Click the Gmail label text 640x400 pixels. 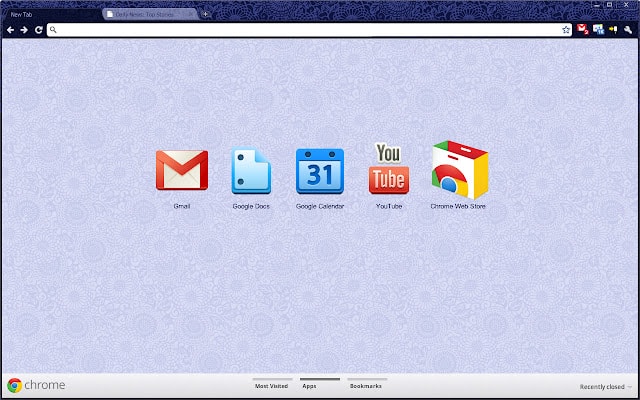click(182, 206)
